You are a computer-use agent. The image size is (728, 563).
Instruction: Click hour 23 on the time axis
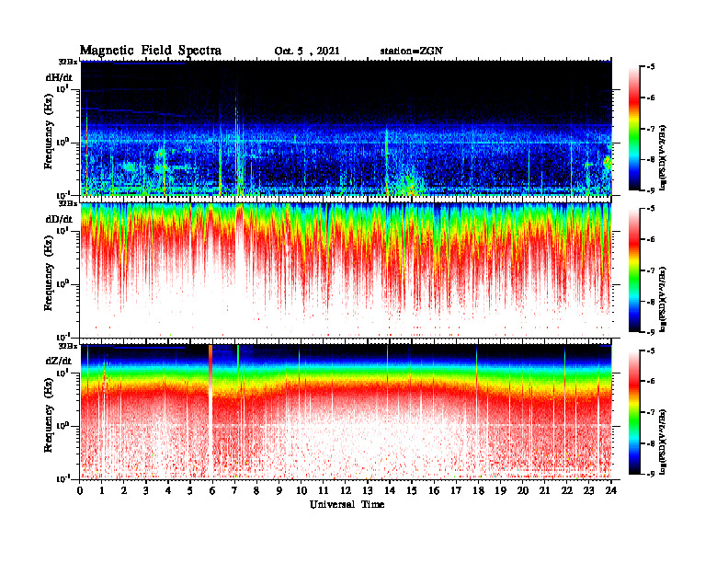click(x=588, y=491)
